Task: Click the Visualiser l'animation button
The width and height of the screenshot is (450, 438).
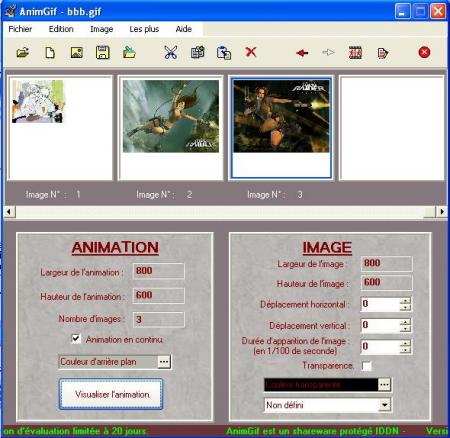Action: tap(111, 394)
